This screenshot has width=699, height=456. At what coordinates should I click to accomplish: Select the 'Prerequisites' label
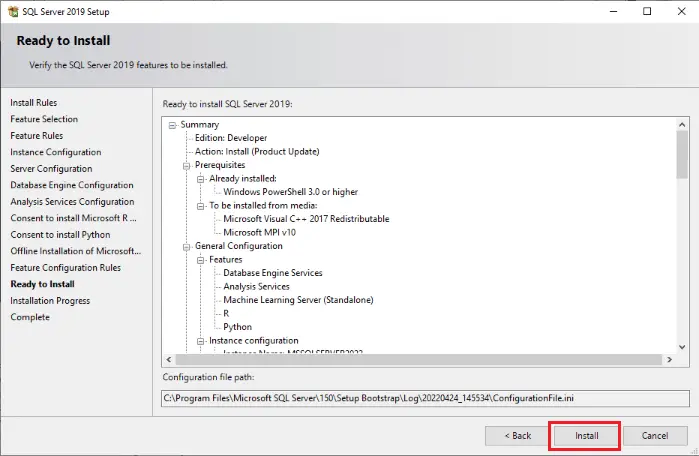(220, 165)
